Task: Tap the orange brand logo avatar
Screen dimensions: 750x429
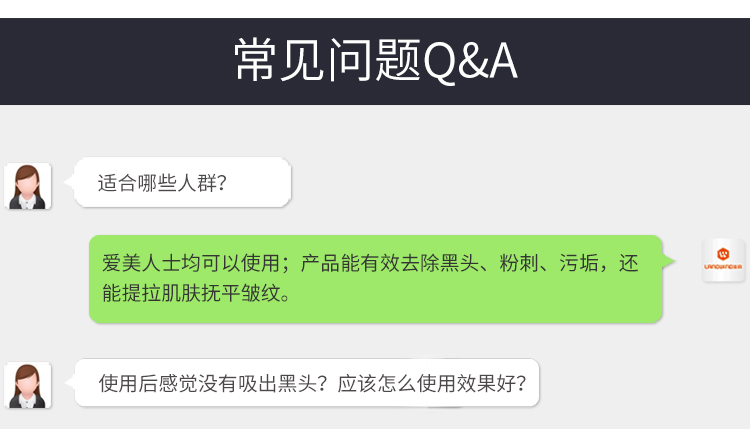Action: 723,260
